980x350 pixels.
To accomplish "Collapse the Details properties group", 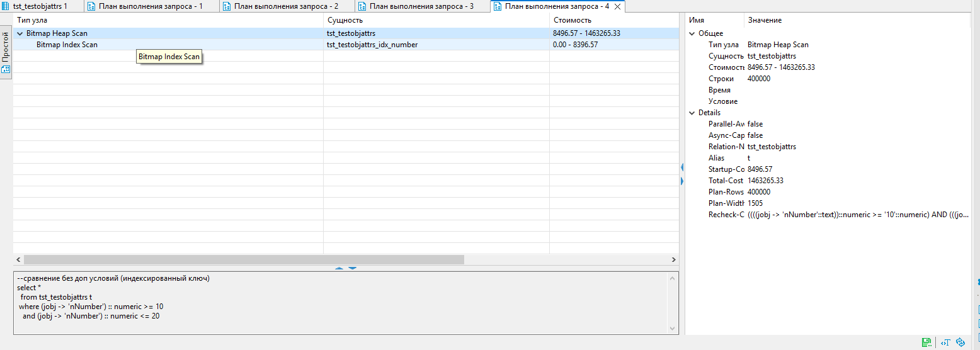I will [692, 113].
